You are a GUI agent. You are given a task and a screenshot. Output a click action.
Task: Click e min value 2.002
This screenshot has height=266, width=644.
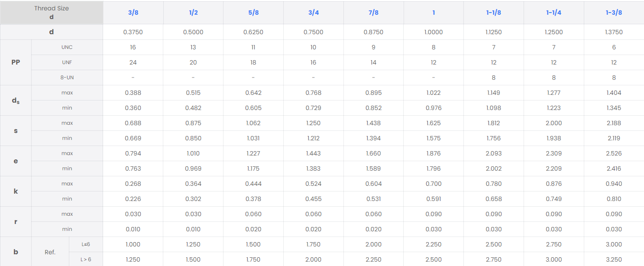click(494, 169)
